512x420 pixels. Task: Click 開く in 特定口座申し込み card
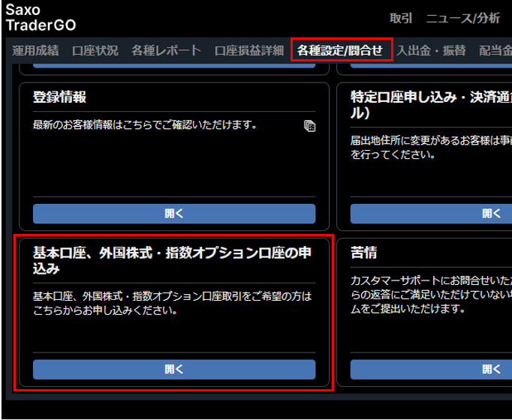tap(431, 214)
